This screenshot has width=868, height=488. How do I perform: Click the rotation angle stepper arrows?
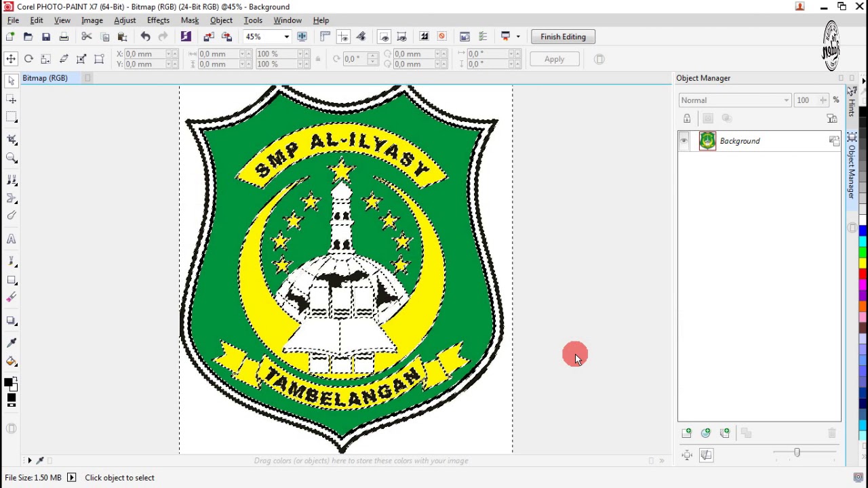click(x=372, y=59)
